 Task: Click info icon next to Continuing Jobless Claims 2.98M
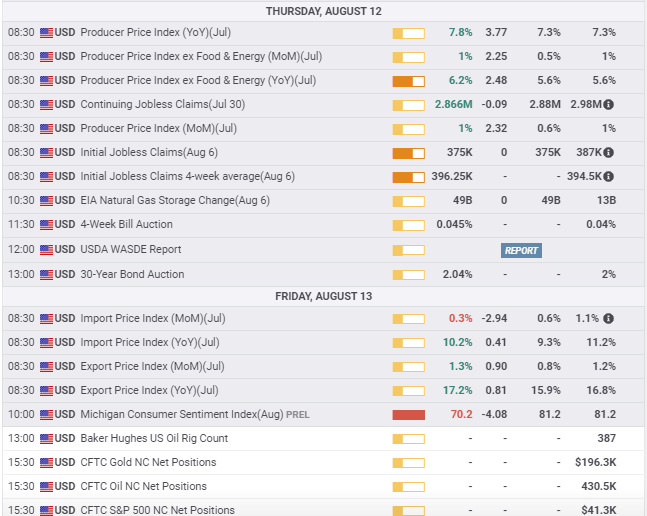608,105
